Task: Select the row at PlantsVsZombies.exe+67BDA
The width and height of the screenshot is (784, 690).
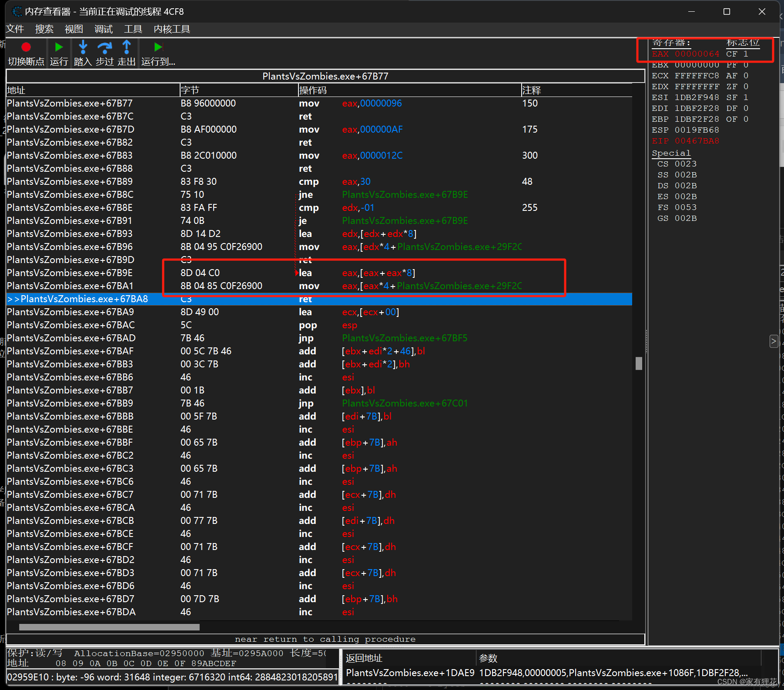Action: 319,612
